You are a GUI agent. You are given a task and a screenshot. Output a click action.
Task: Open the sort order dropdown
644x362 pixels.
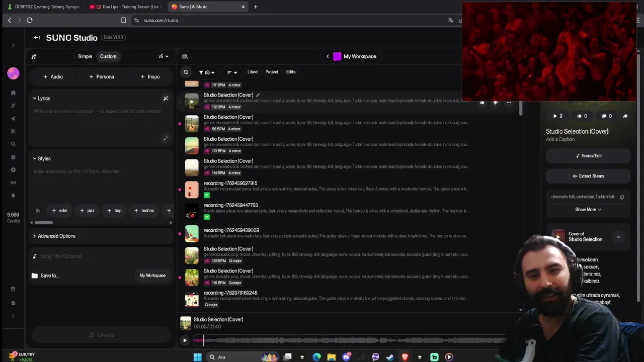[232, 72]
